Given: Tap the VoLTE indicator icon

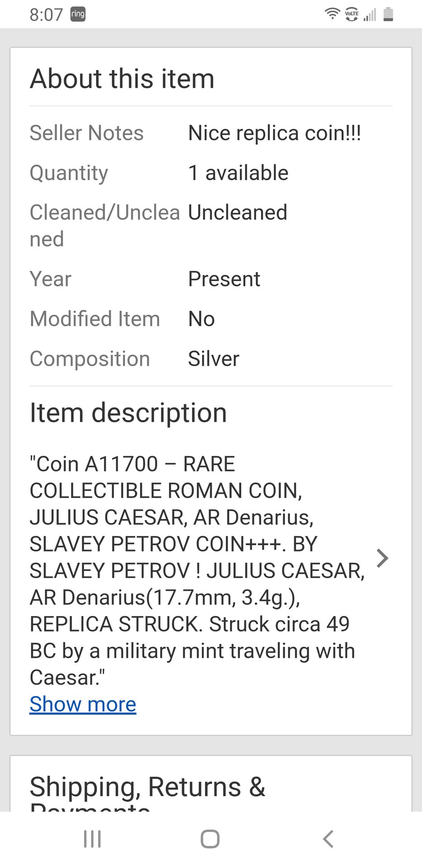Looking at the screenshot, I should [x=352, y=14].
